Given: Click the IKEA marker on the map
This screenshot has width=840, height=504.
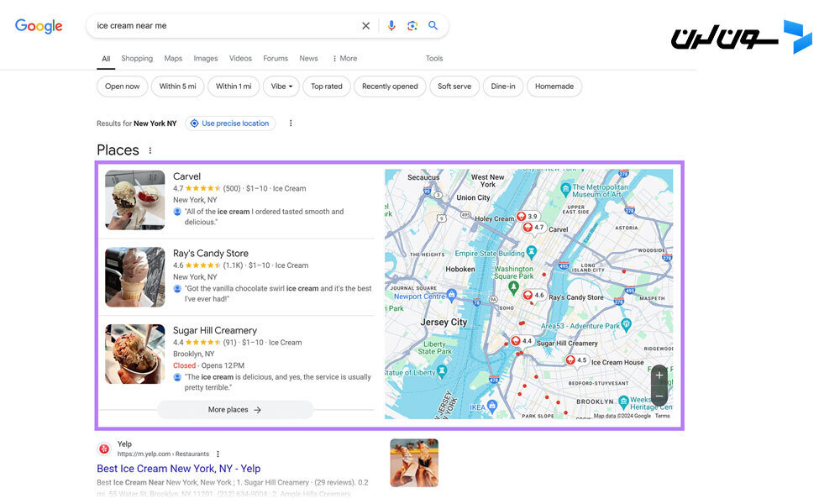Looking at the screenshot, I should pyautogui.click(x=492, y=405).
